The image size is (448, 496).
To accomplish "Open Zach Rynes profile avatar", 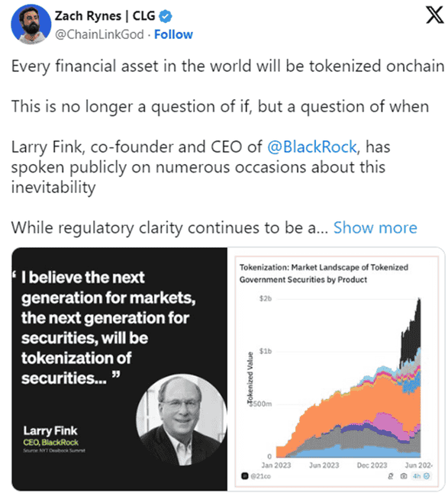I will click(x=31, y=24).
